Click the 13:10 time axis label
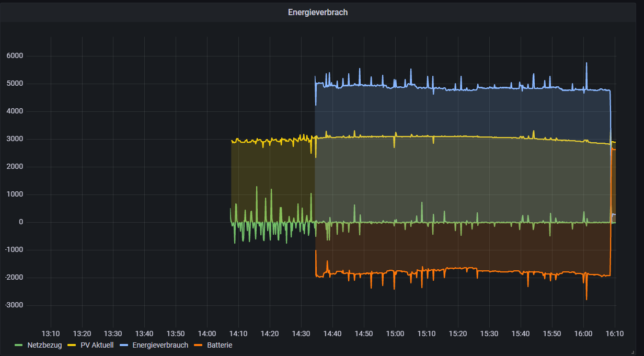The image size is (644, 356). [x=51, y=334]
